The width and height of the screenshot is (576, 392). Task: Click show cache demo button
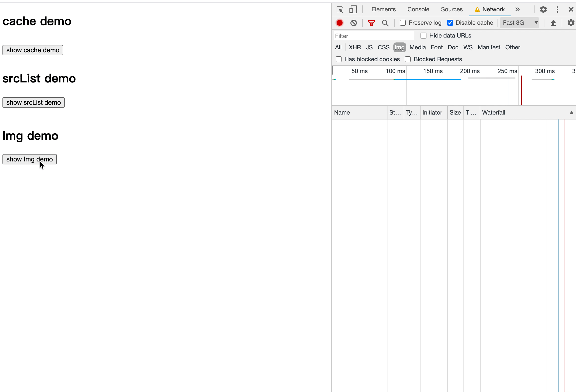pos(33,50)
